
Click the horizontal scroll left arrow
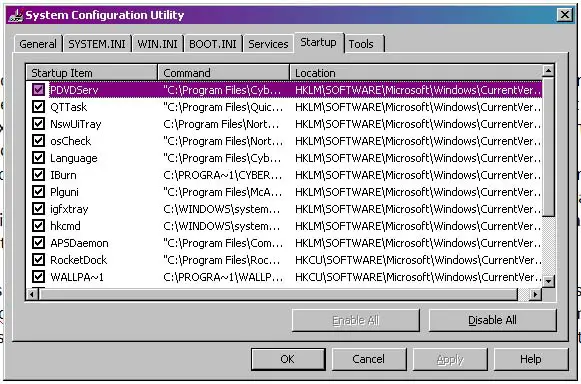point(33,294)
